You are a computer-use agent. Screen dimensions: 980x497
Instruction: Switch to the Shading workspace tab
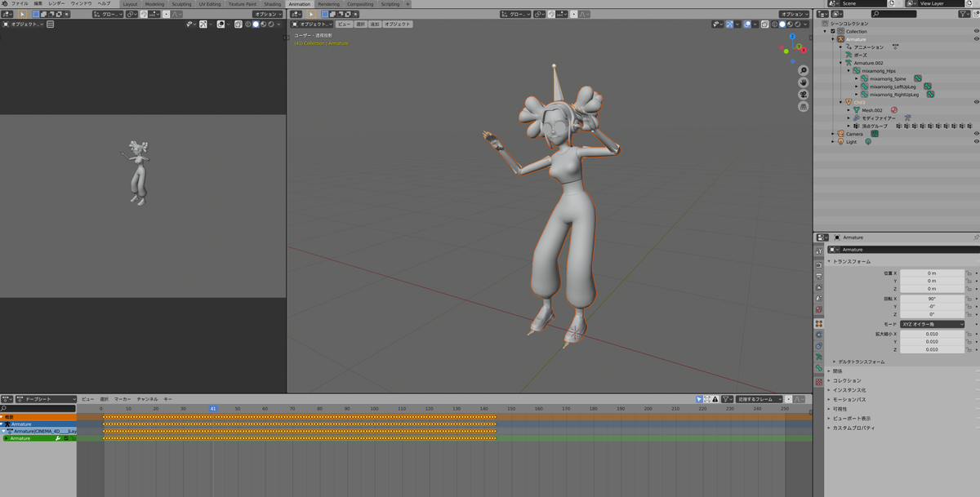point(273,3)
